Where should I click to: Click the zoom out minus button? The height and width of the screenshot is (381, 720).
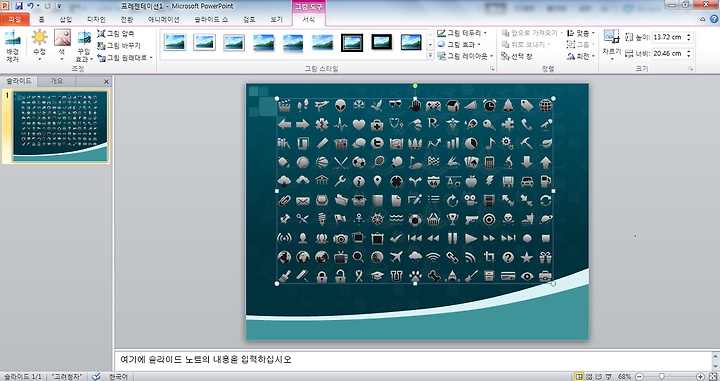tap(639, 376)
